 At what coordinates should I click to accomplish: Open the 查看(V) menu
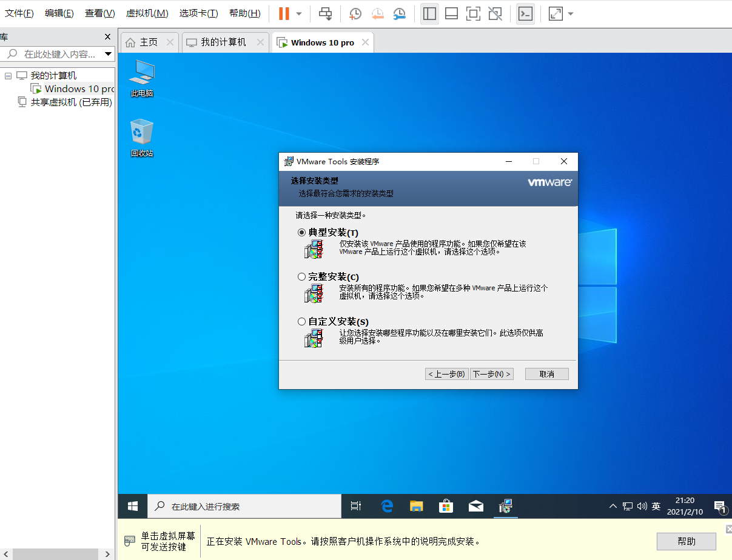100,13
